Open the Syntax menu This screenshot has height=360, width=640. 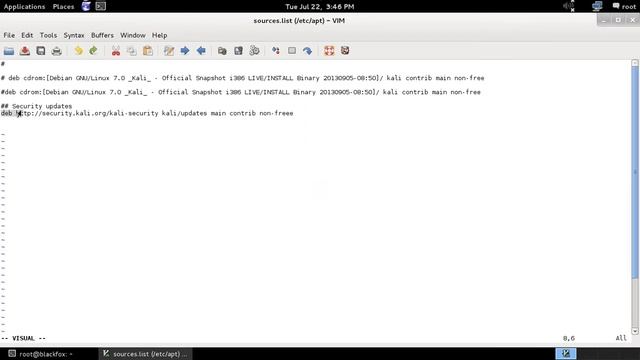click(x=74, y=36)
